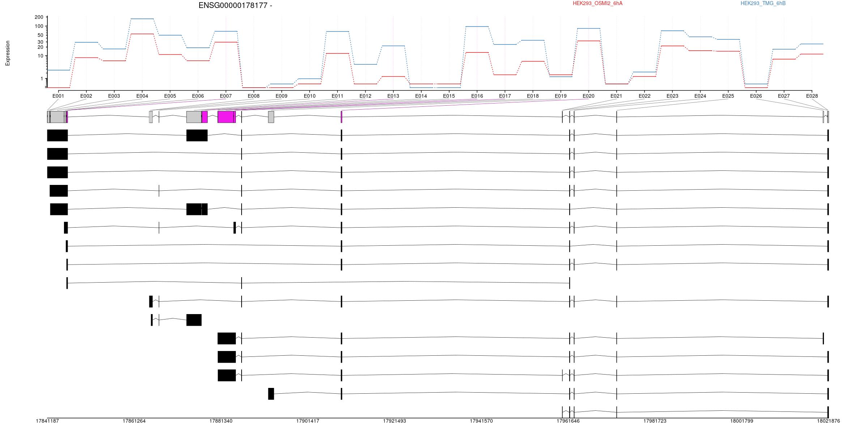The image size is (868, 427).
Task: Click exon label E014
Action: (x=421, y=96)
